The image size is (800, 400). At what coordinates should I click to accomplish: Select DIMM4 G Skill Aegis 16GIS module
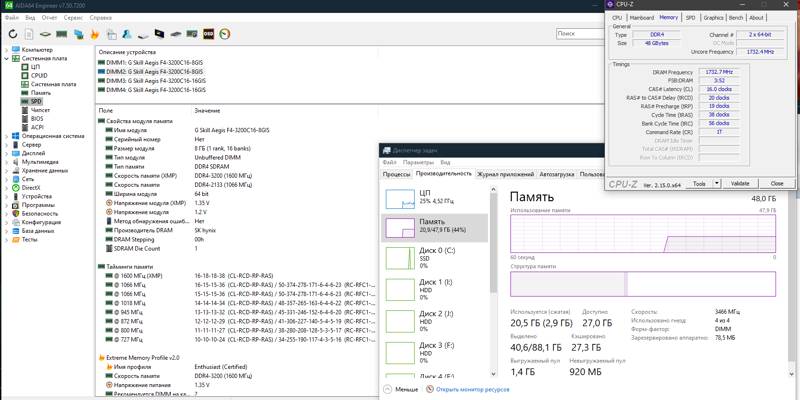(152, 90)
